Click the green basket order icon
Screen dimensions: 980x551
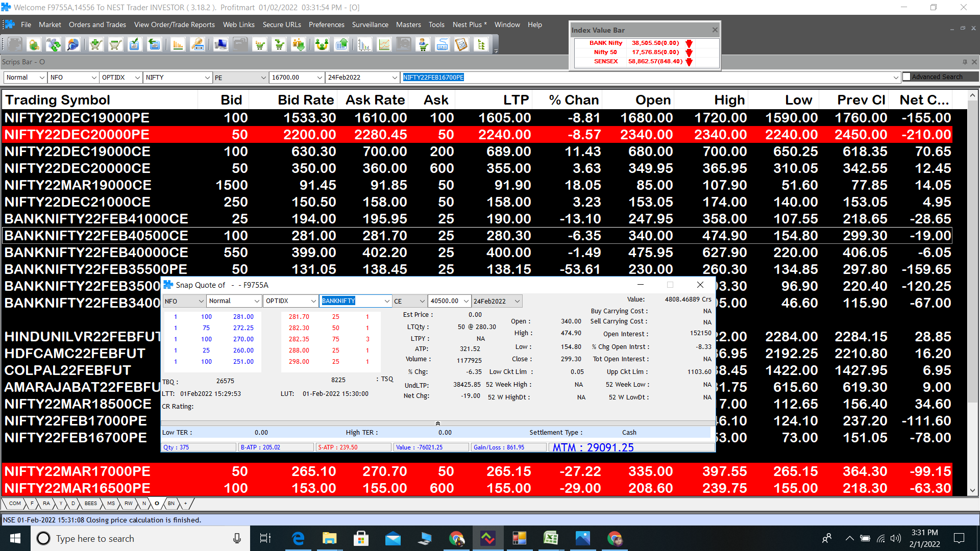coord(260,45)
